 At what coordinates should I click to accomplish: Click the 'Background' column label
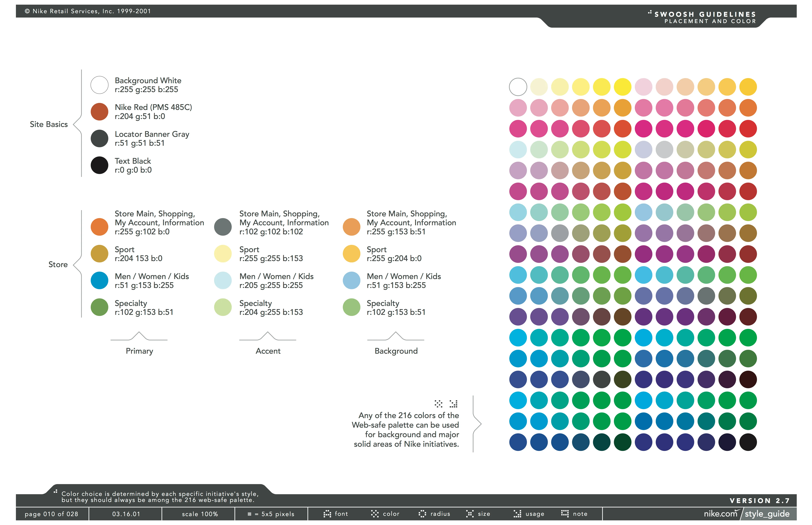(x=396, y=351)
